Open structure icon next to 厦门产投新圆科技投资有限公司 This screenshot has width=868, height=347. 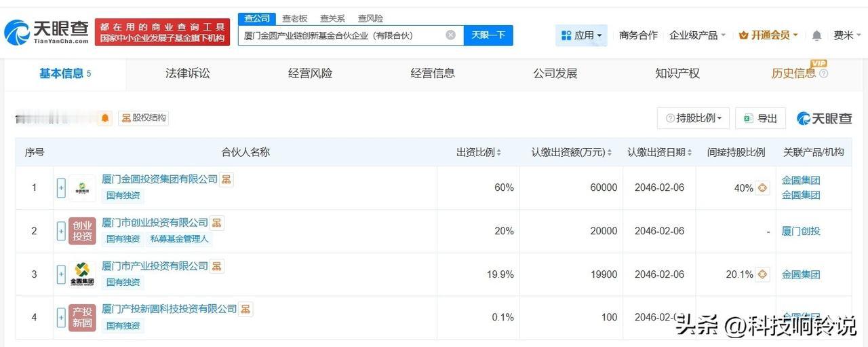coord(245,309)
